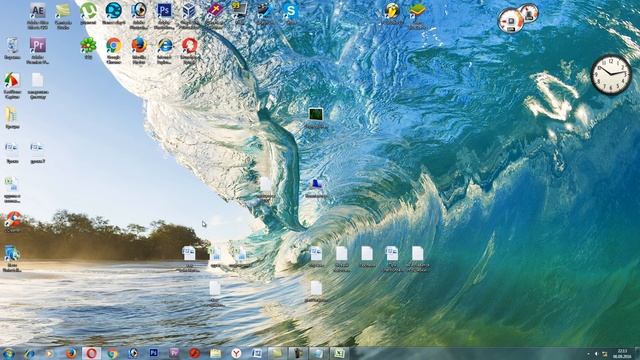Image resolution: width=640 pixels, height=360 pixels.
Task: Open Chrome from the taskbar
Action: [x=113, y=353]
